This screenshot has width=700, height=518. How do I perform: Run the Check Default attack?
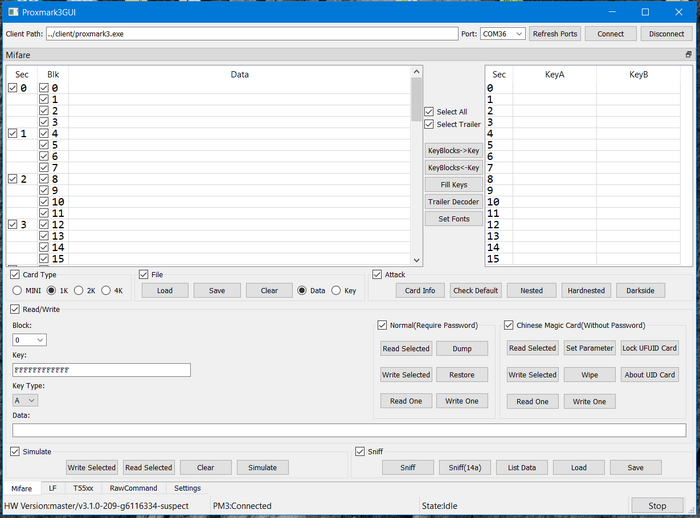click(476, 290)
